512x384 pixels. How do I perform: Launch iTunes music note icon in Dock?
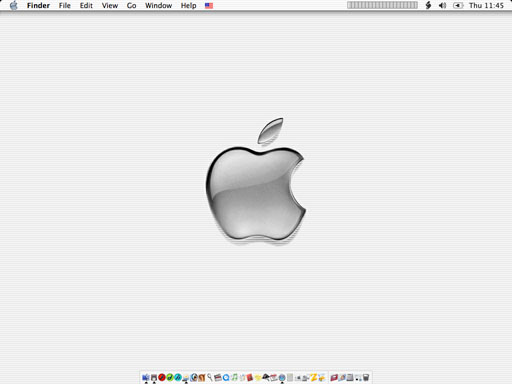click(x=234, y=377)
